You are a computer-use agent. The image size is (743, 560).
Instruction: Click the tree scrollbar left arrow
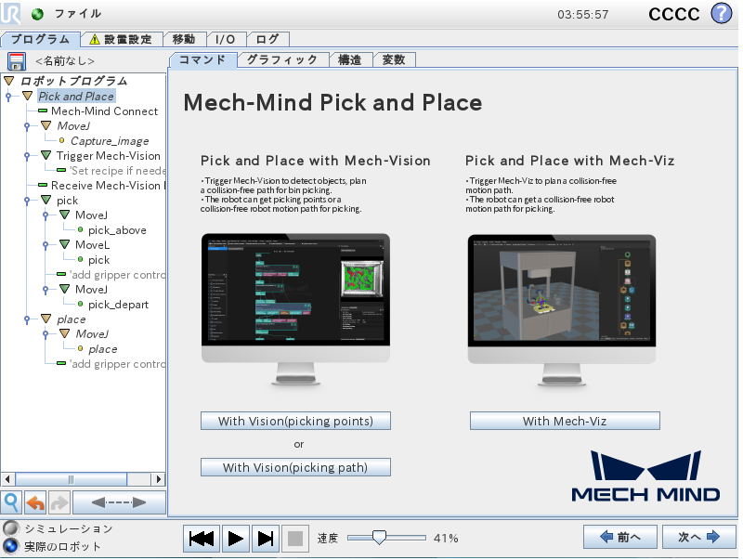pos(7,479)
